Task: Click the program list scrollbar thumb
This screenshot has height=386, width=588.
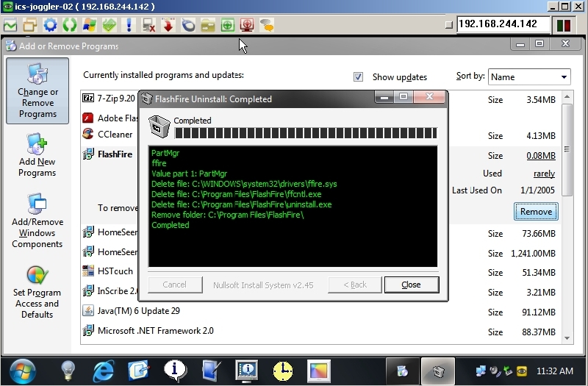Action: point(567,149)
